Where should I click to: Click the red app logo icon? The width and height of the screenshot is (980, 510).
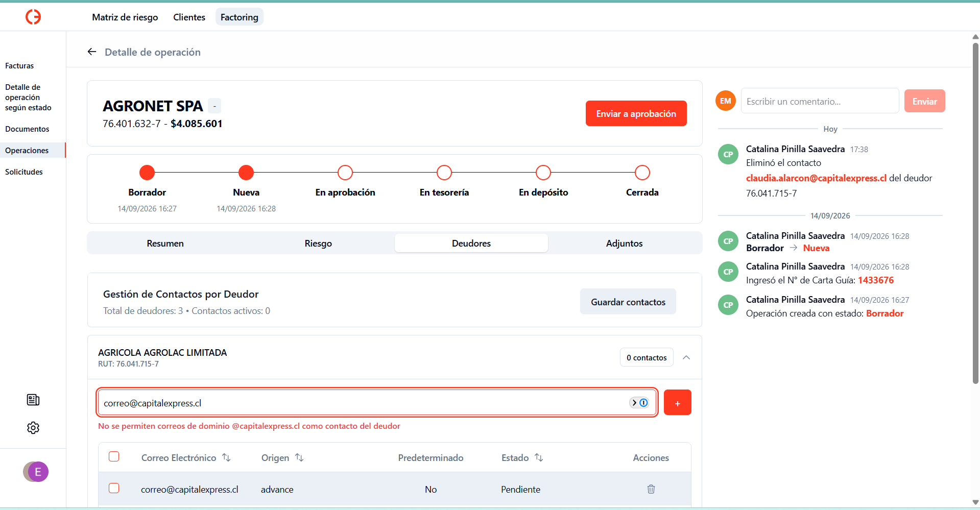point(33,17)
